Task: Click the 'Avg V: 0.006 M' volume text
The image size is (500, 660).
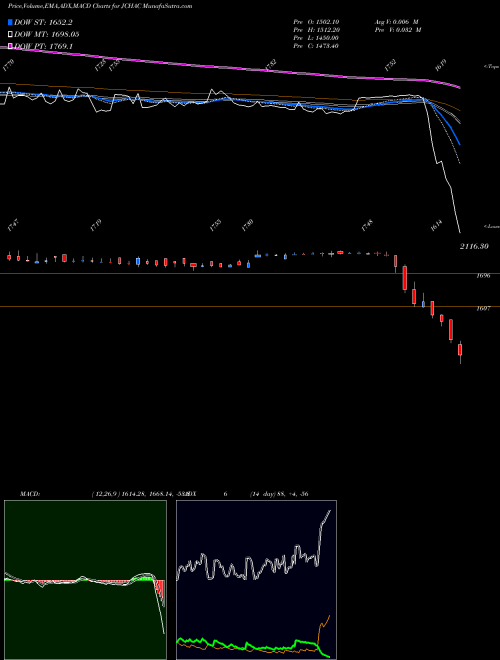Action: click(396, 21)
